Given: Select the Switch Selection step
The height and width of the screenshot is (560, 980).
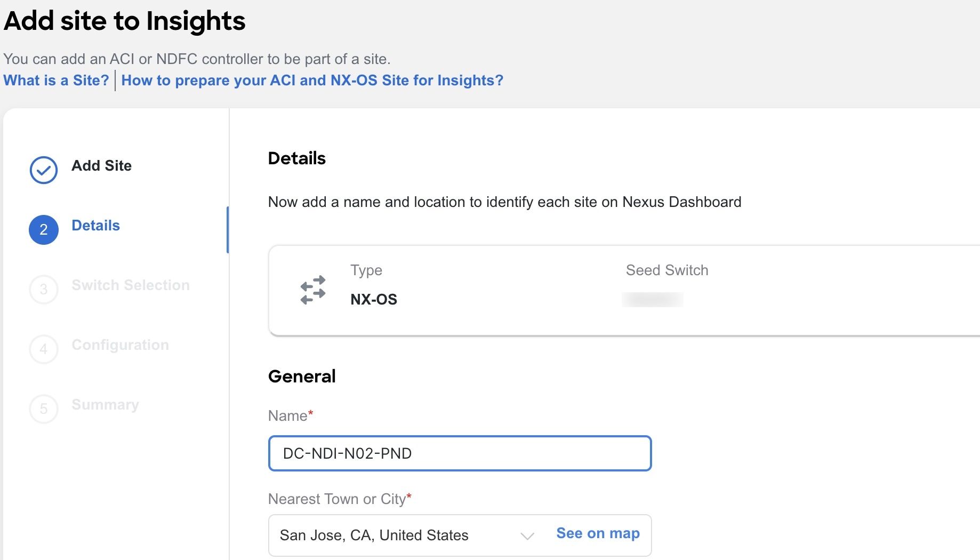Looking at the screenshot, I should [131, 285].
